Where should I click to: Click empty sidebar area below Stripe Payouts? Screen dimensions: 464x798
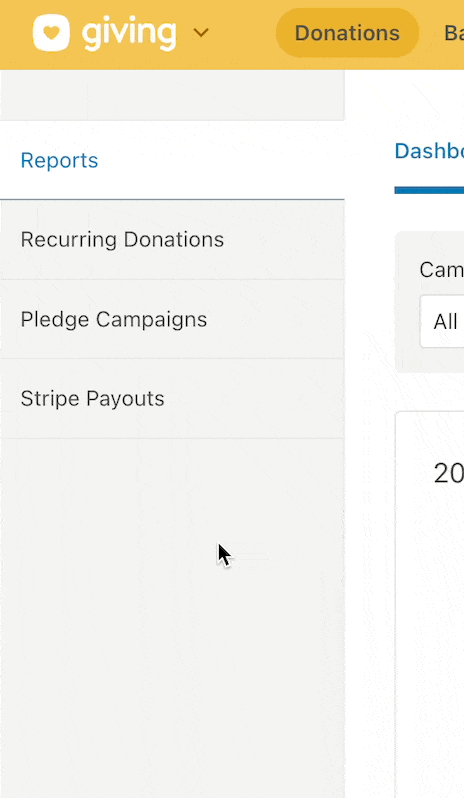coord(172,618)
